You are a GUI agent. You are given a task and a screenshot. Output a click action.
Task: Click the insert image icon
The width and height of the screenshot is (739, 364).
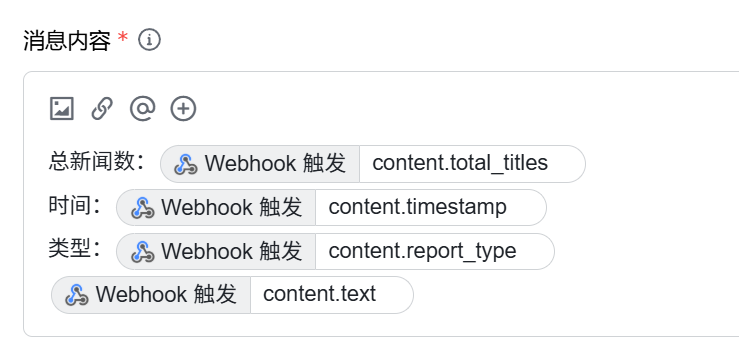(x=62, y=108)
